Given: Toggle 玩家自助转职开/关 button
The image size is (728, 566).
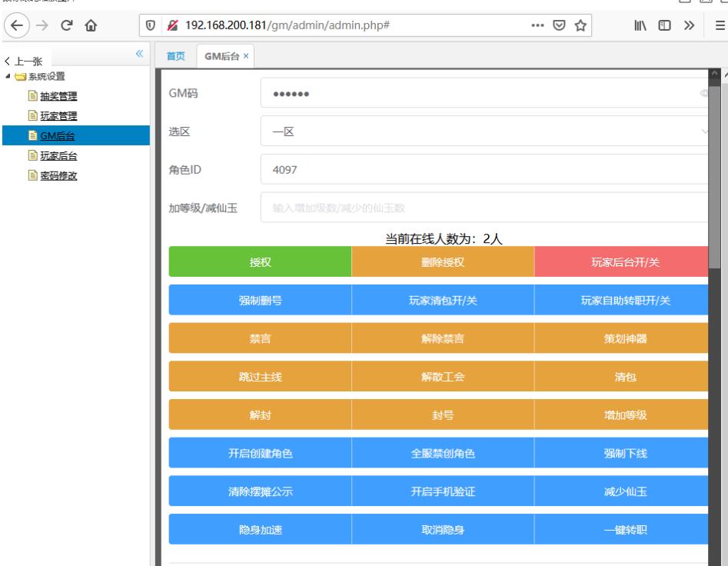Looking at the screenshot, I should click(624, 300).
